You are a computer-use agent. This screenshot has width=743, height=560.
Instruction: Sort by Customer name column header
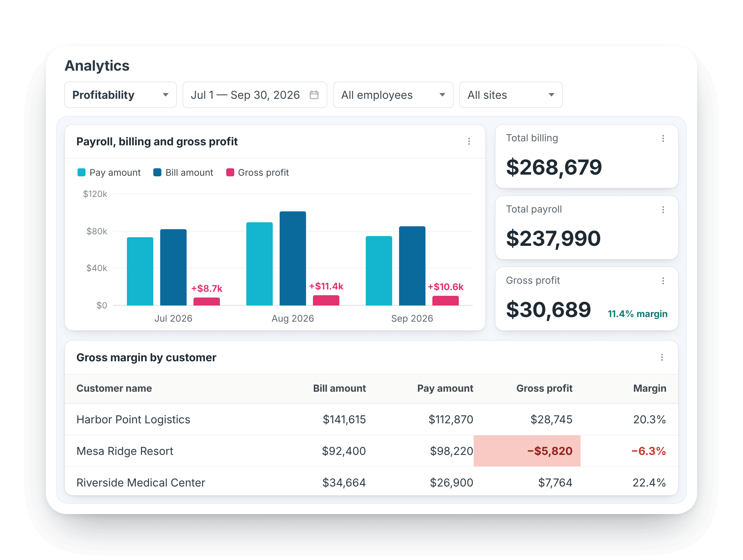point(114,388)
